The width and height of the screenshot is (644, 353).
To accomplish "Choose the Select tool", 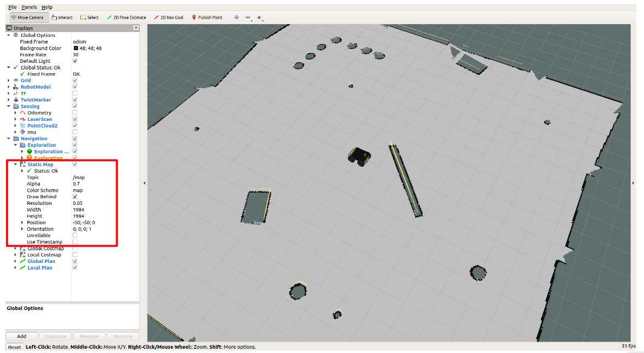I will coord(90,17).
